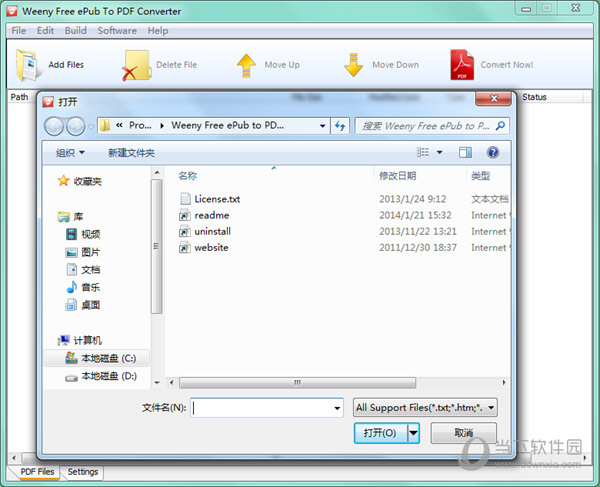The width and height of the screenshot is (600, 487).
Task: Expand address bar path dropdown arrow
Action: pos(323,125)
